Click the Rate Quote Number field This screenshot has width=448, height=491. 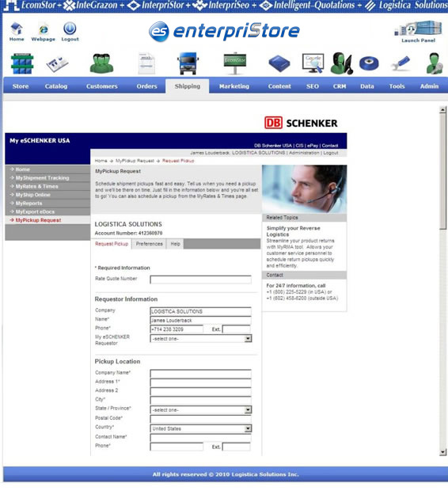[x=201, y=280]
